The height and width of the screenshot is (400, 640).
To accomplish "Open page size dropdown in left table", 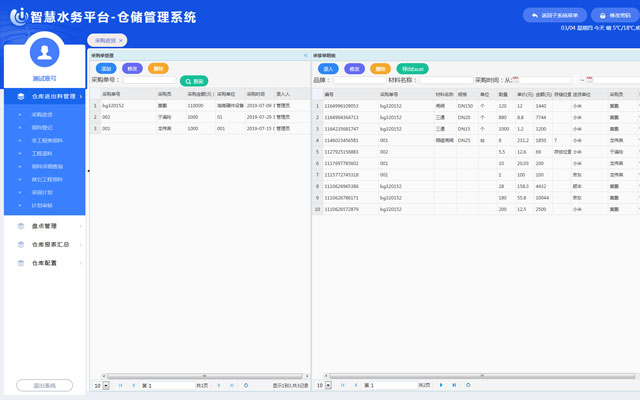I will tap(101, 385).
